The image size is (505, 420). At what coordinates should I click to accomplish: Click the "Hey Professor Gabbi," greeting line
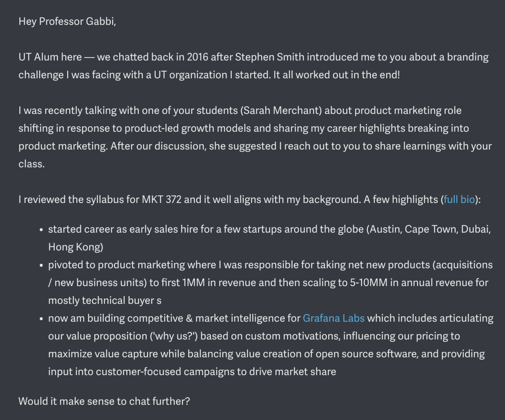[67, 21]
